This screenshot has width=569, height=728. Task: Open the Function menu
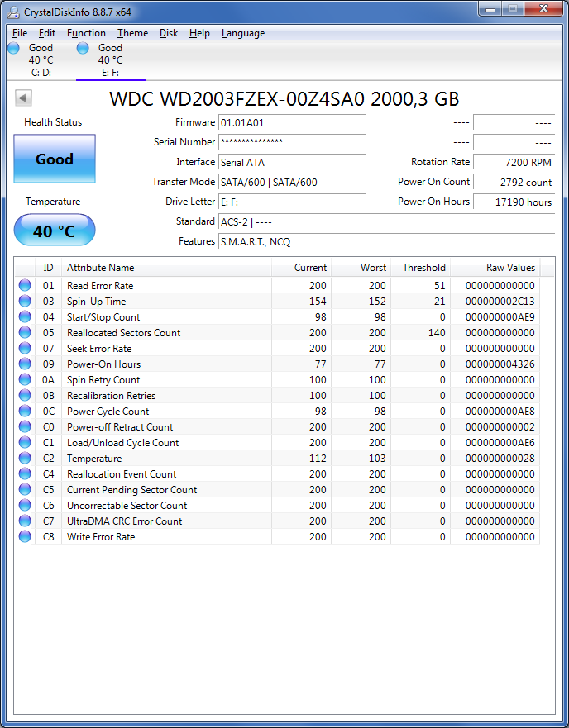tap(86, 33)
